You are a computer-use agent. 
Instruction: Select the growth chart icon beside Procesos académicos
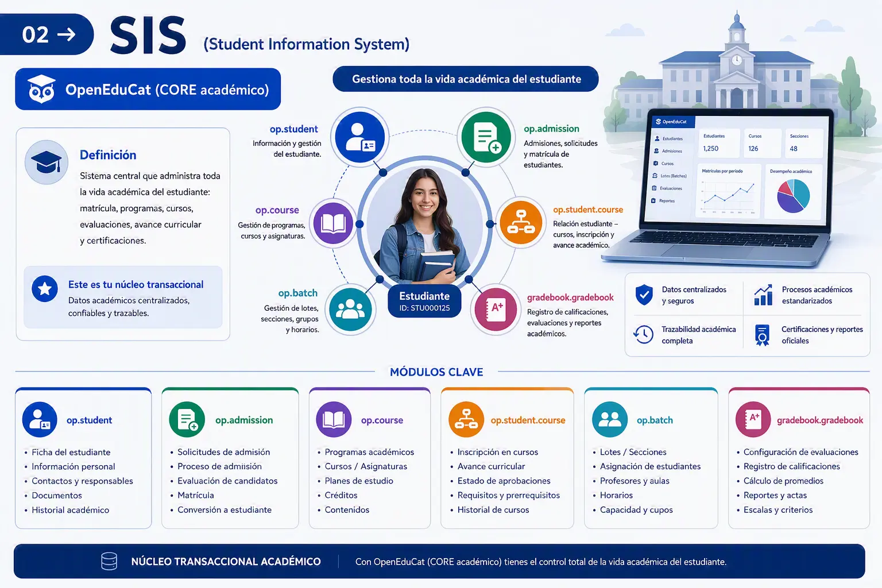[763, 295]
